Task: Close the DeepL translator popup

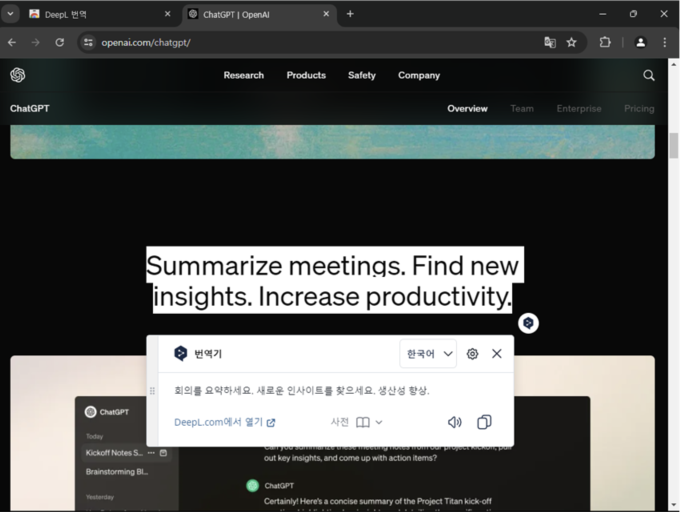Action: pos(497,354)
